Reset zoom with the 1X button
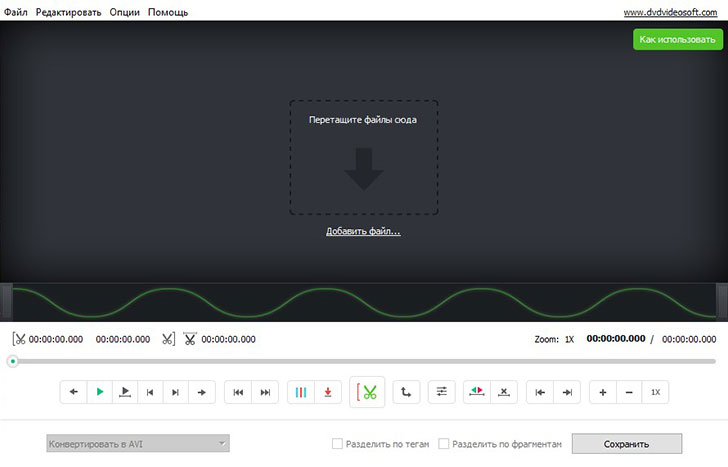728x467 pixels. click(x=656, y=393)
